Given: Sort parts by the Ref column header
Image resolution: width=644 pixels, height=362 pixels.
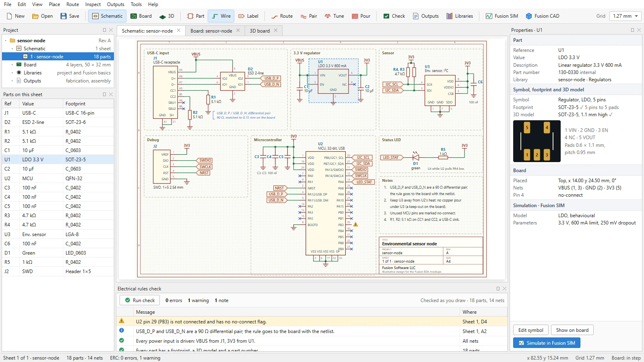Looking at the screenshot, I should tap(11, 104).
